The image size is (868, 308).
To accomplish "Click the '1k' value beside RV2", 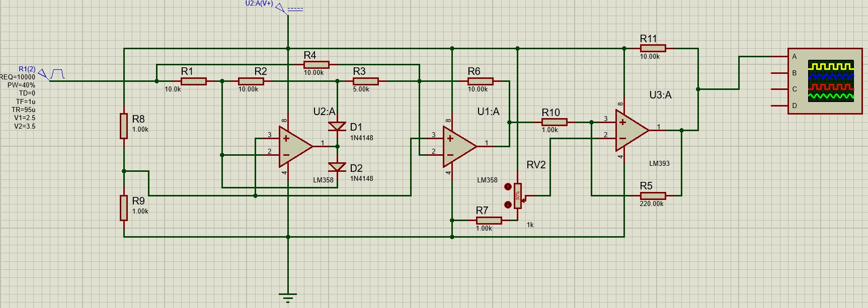I will [x=530, y=225].
